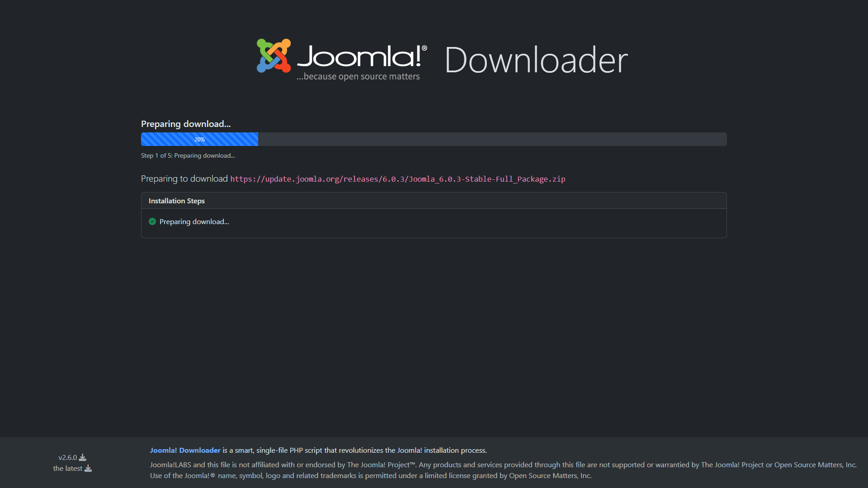The image size is (868, 488).
Task: Open the Joomla 6.0.3 package URL link
Action: click(x=397, y=179)
